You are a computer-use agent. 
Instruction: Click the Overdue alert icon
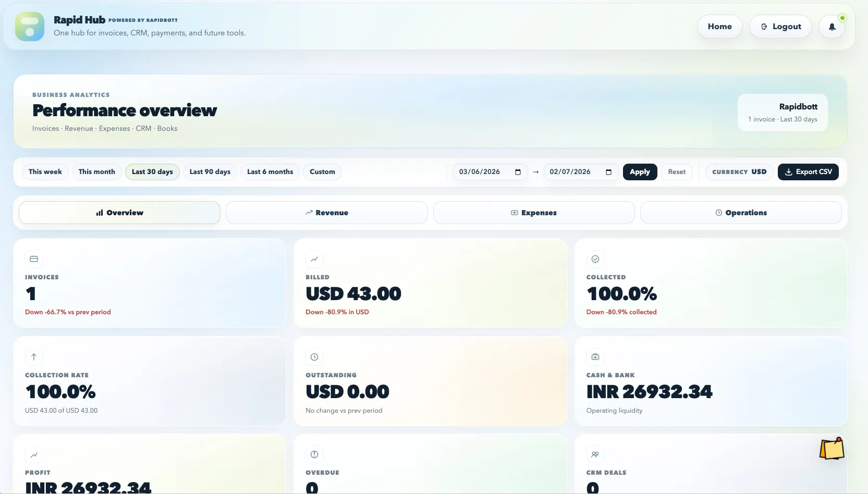coord(314,454)
